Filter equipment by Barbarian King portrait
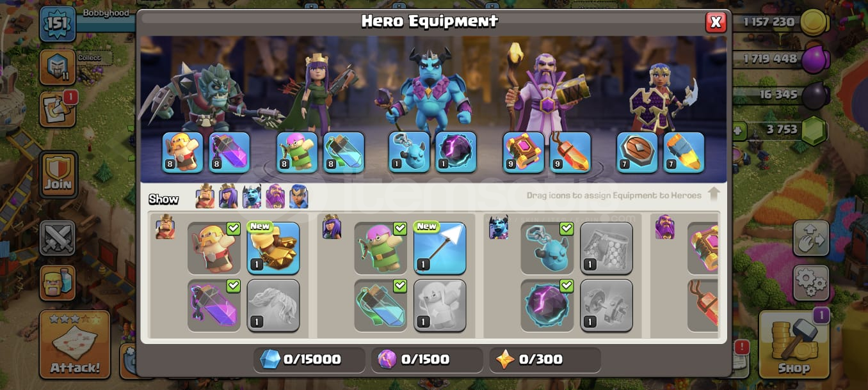 (x=205, y=196)
